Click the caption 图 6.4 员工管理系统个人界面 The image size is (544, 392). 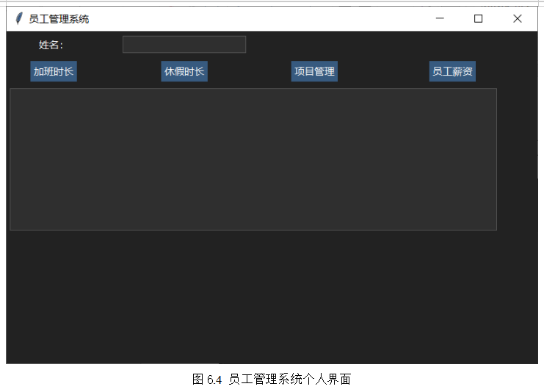(x=272, y=380)
